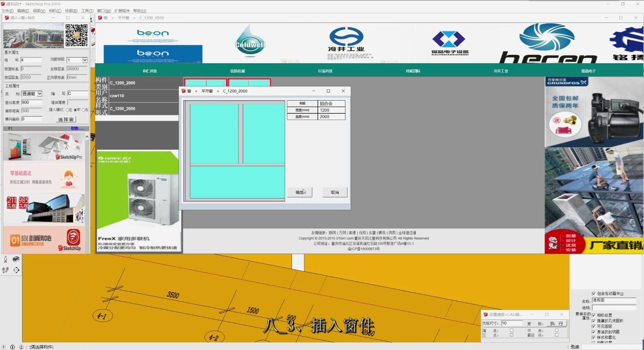Select the Position Camera person icon
This screenshot has height=350, width=644.
tap(5, 259)
